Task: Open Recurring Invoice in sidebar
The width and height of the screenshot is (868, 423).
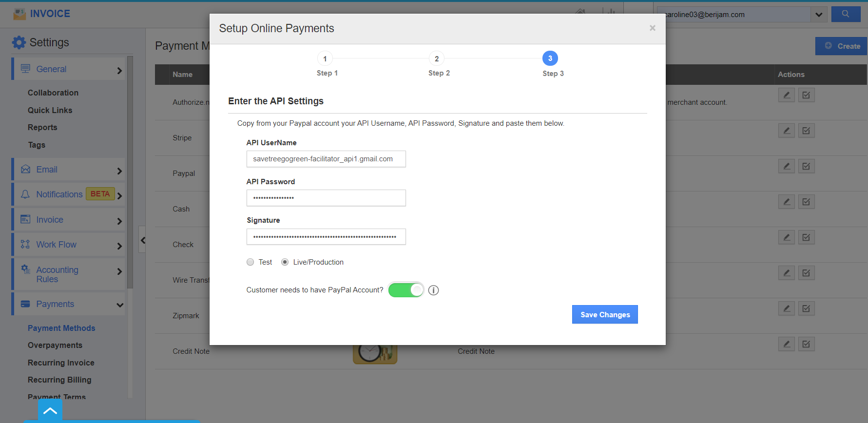Action: click(61, 363)
